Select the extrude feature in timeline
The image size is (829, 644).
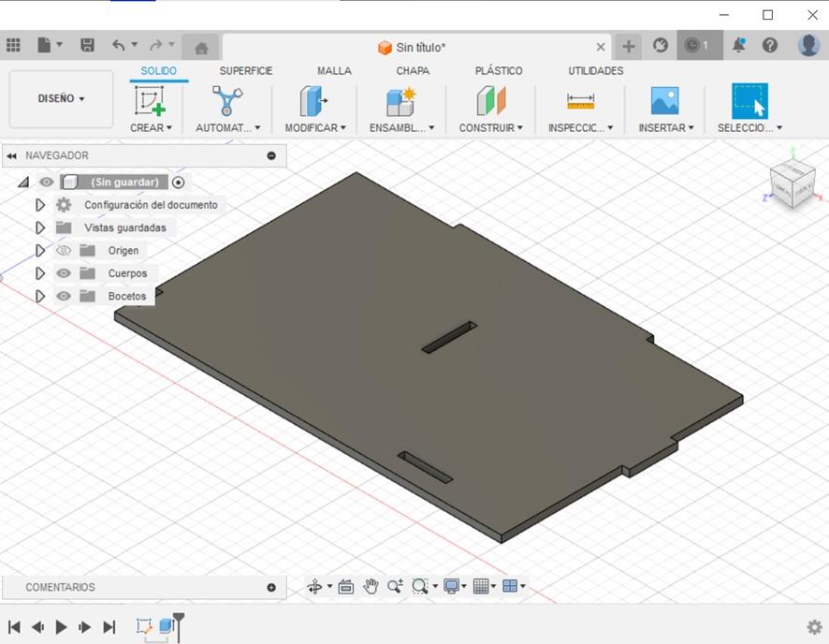(x=166, y=625)
